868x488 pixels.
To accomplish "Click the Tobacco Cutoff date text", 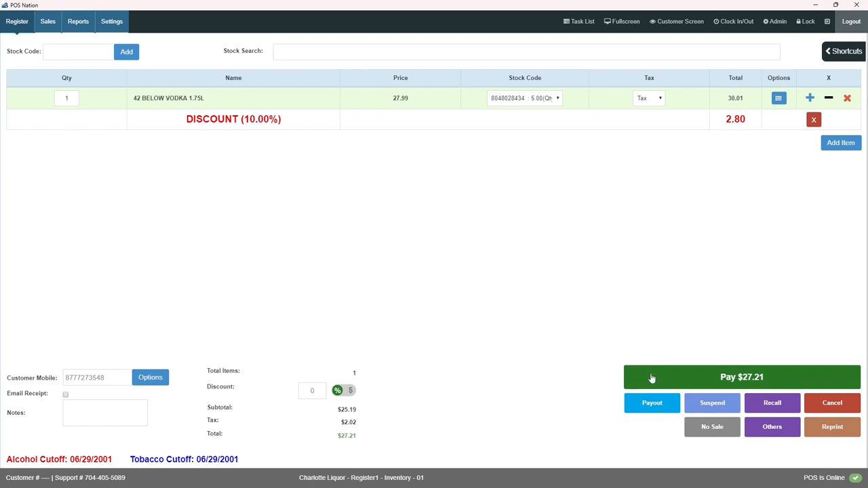I will click(x=184, y=459).
